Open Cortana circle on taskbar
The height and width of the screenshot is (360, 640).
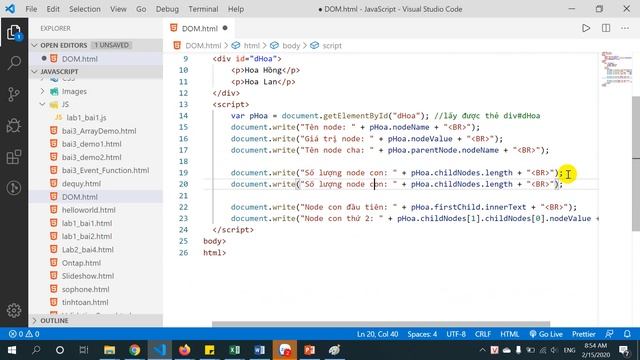click(60, 350)
